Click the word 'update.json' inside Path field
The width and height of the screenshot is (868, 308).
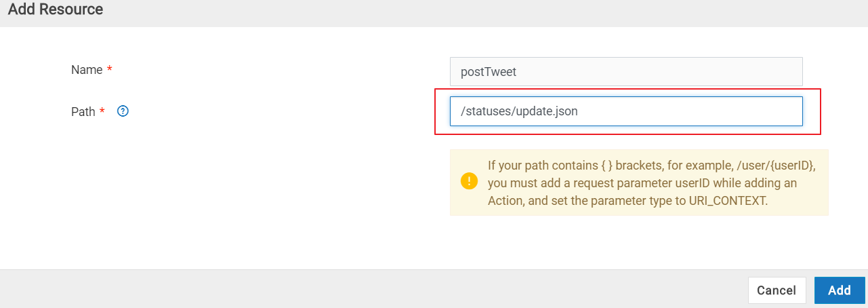click(546, 111)
